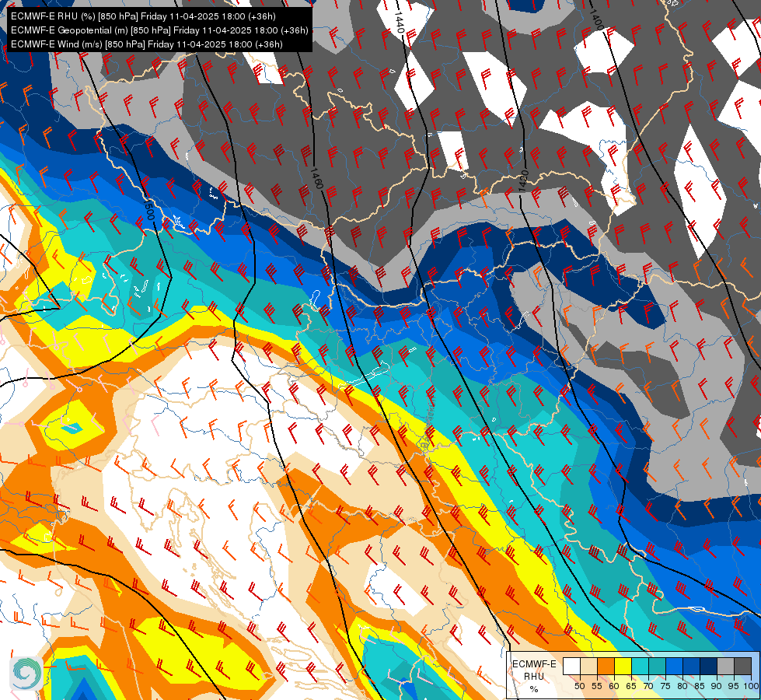Click the navy 85-90 legend swatch
Viewport: 761px width, 700px height.
[708, 666]
